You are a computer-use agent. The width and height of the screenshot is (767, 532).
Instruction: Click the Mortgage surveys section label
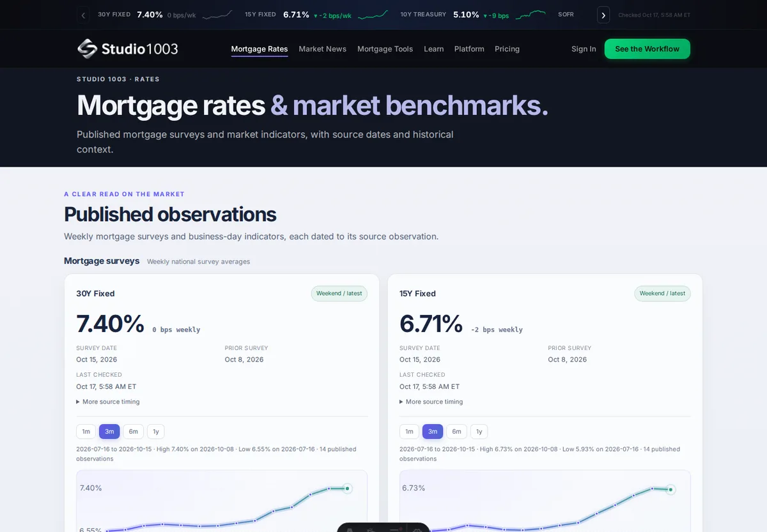tap(102, 261)
